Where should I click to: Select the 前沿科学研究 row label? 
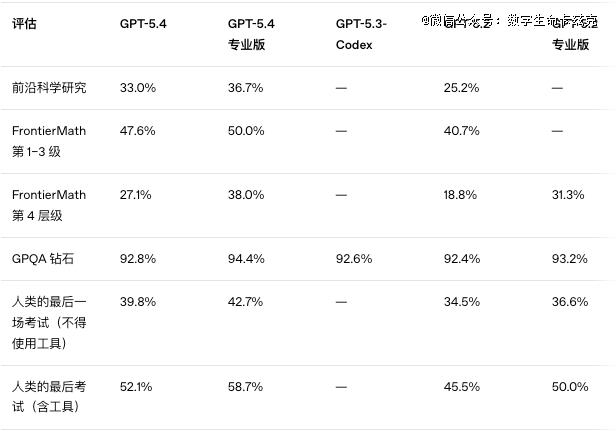pos(49,87)
